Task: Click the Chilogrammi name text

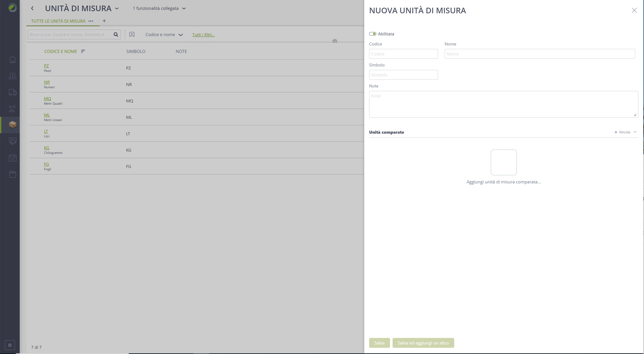Action: (53, 153)
